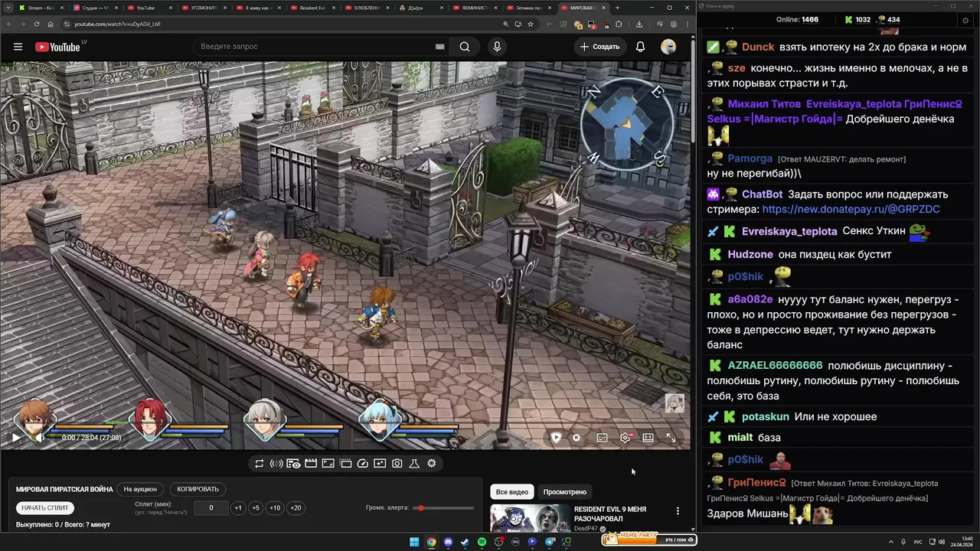Open Steam from the taskbar
The image size is (980, 551).
[x=465, y=542]
